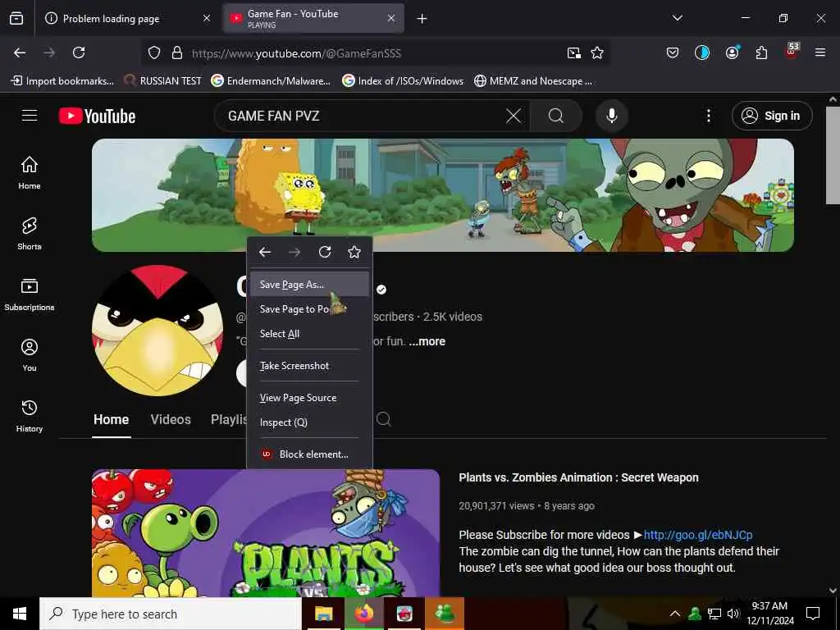Open YouTube guide hamburger menu
This screenshot has width=840, height=630.
tap(30, 116)
